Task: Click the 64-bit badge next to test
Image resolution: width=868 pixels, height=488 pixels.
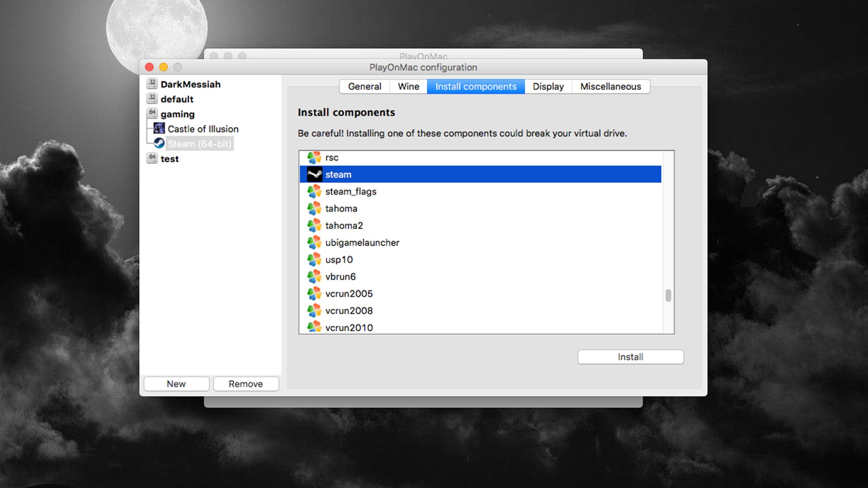Action: click(151, 157)
